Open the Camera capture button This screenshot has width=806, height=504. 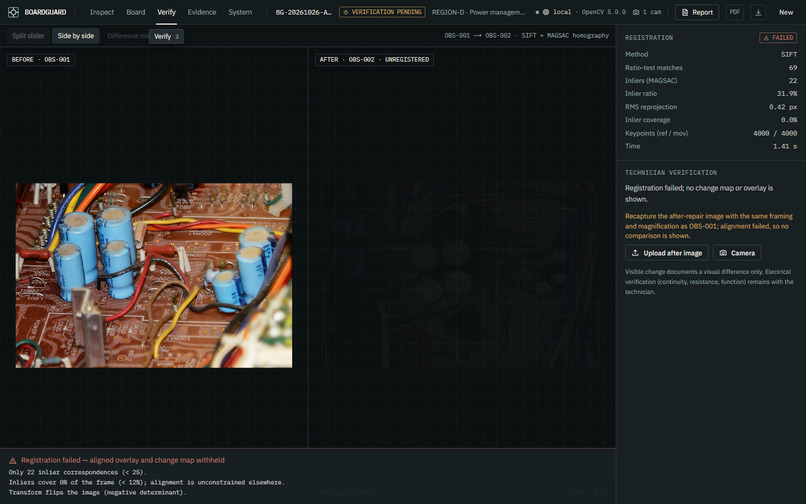(x=737, y=253)
